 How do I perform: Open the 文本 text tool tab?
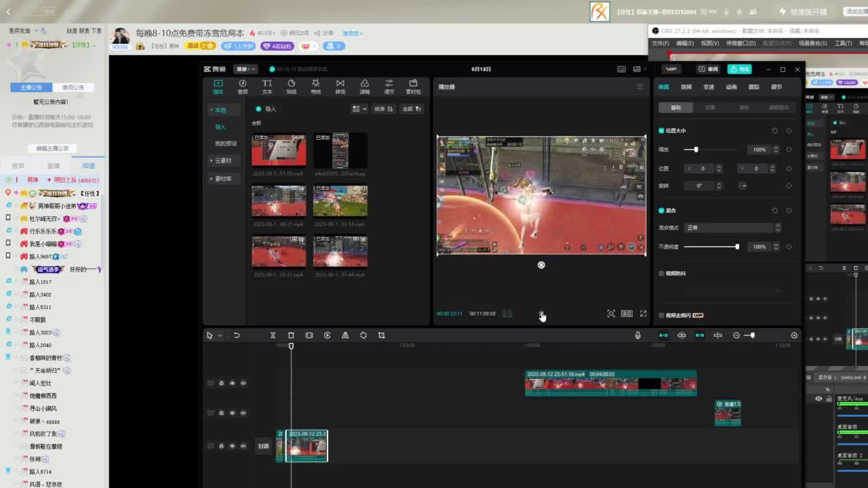coord(267,86)
